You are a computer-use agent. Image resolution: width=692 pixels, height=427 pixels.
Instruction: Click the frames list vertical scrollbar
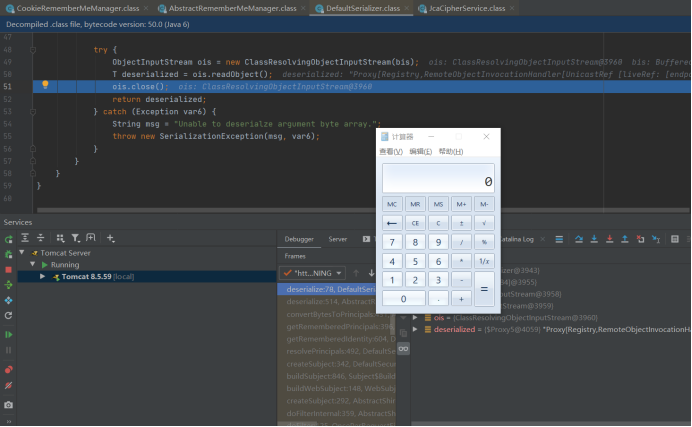392,326
